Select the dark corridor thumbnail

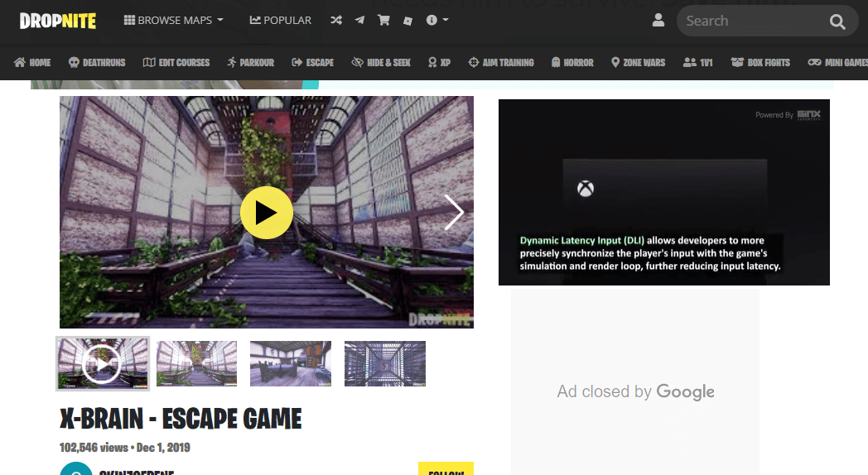385,363
